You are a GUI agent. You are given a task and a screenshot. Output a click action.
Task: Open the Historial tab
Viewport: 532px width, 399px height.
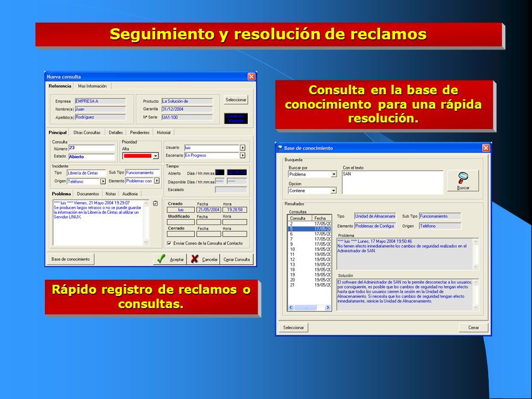point(163,132)
